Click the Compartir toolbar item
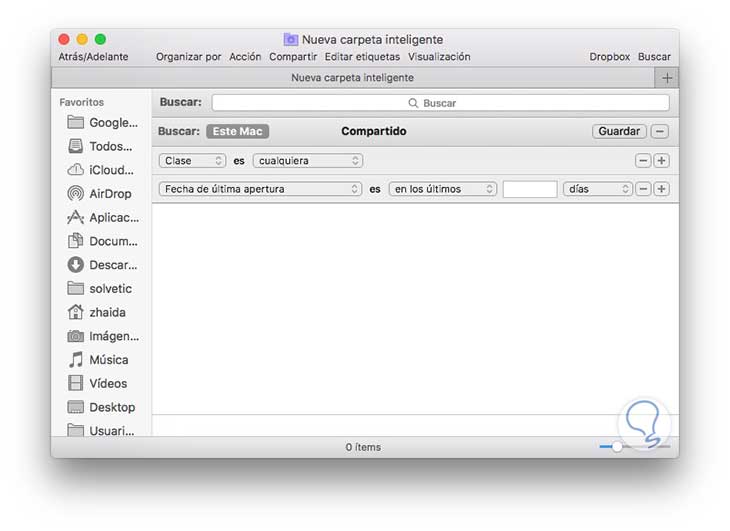Screen dimensions: 730x531 point(293,57)
